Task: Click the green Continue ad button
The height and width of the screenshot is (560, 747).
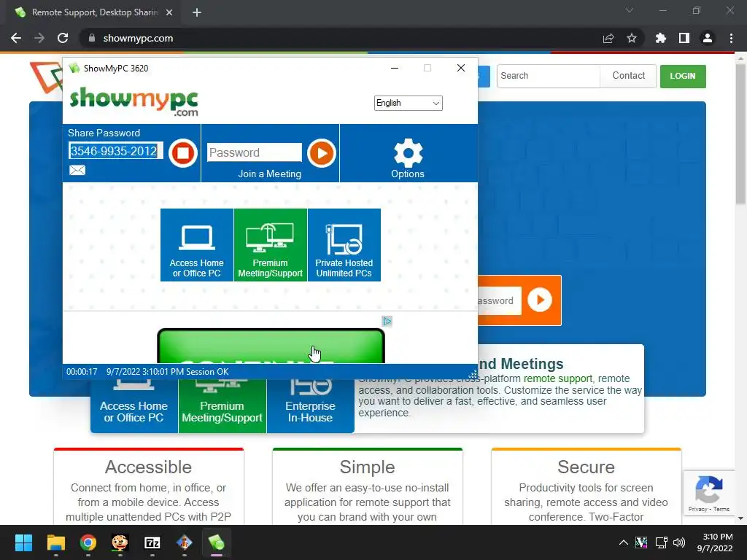Action: (x=271, y=346)
